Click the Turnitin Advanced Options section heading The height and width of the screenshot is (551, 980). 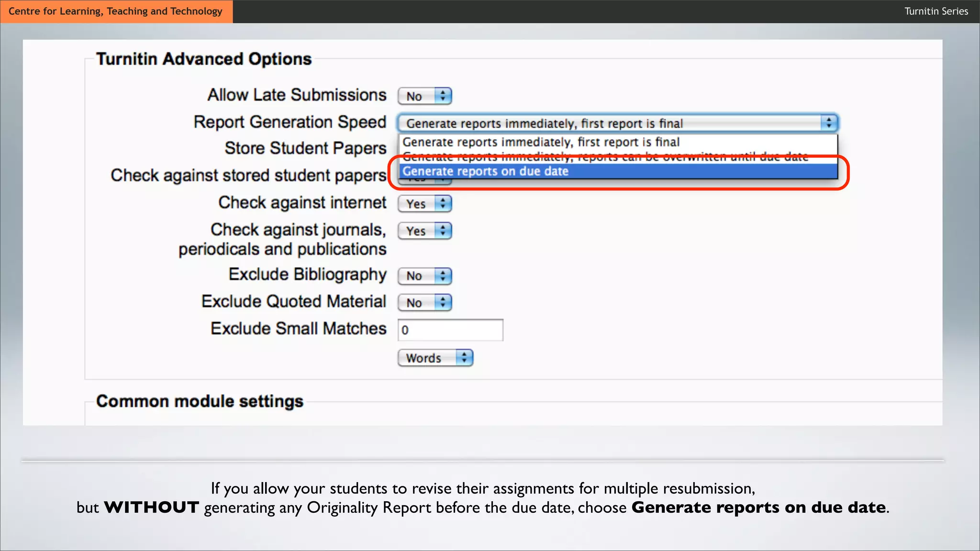[x=204, y=59]
